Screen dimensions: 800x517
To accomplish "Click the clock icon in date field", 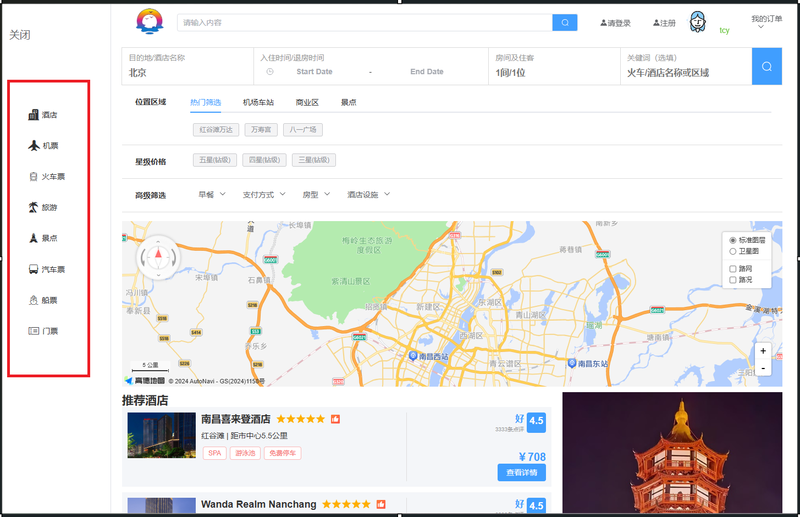I will coord(270,71).
